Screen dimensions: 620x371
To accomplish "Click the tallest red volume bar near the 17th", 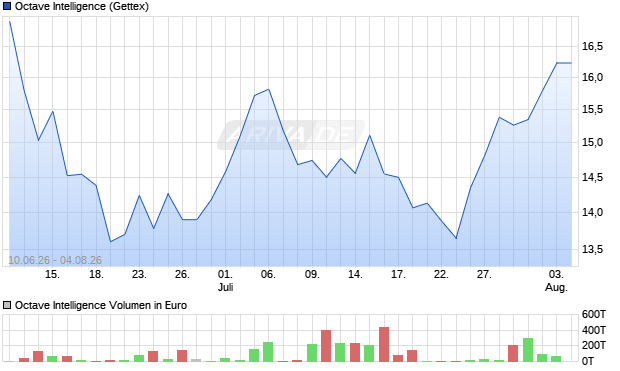I will (384, 344).
